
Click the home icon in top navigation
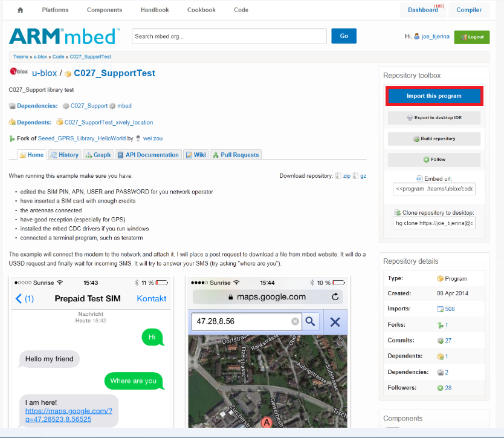tap(21, 10)
